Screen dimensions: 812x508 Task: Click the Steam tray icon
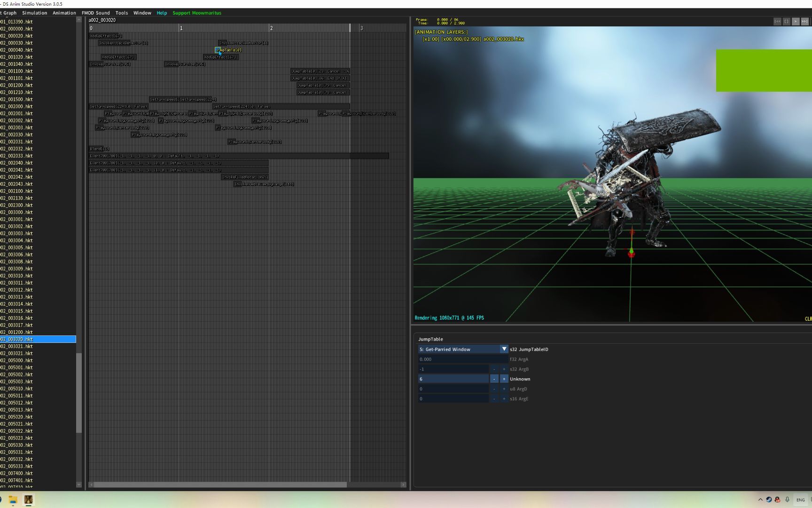click(x=769, y=500)
